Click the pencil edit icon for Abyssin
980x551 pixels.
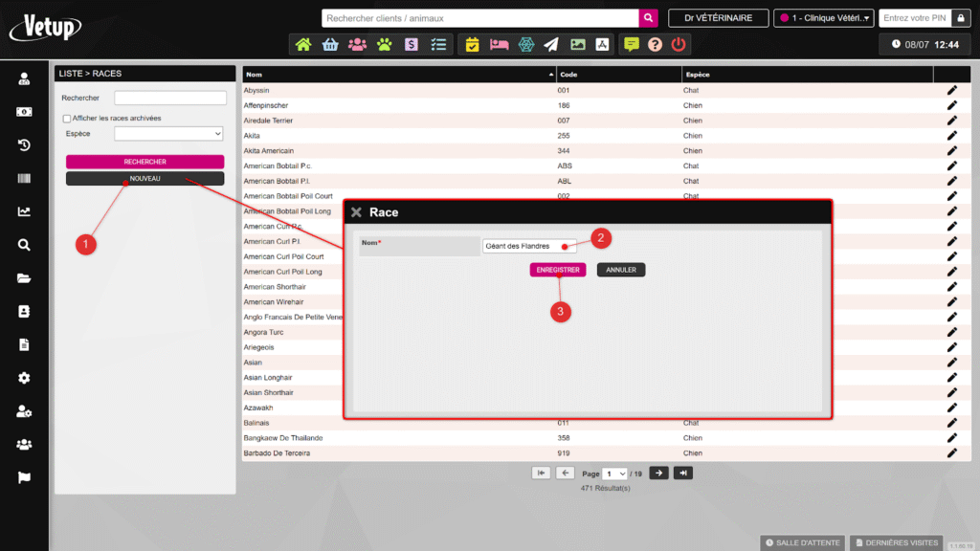coord(951,90)
